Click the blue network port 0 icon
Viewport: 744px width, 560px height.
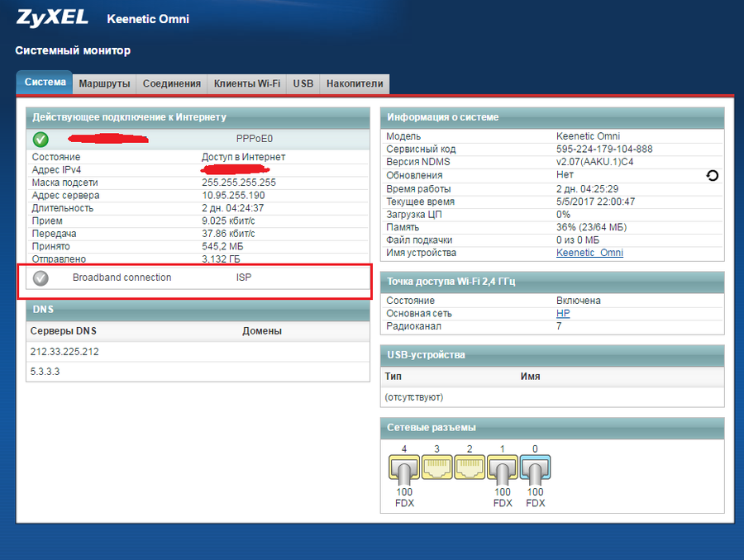click(x=535, y=470)
